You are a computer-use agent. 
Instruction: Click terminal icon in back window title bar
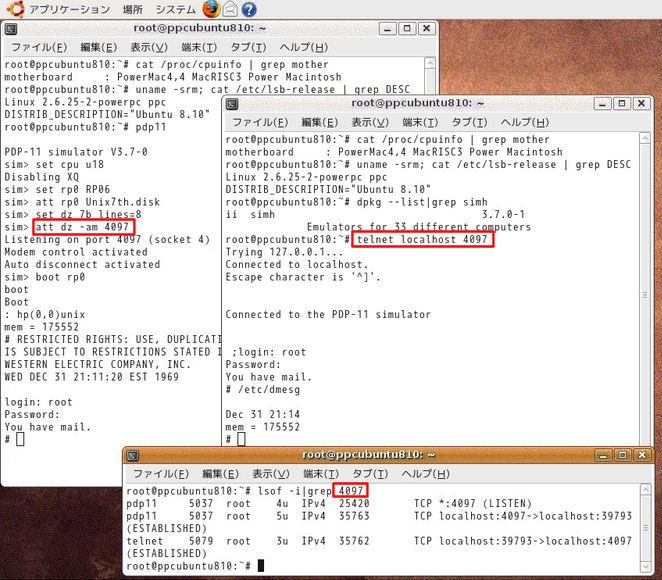coord(11,29)
